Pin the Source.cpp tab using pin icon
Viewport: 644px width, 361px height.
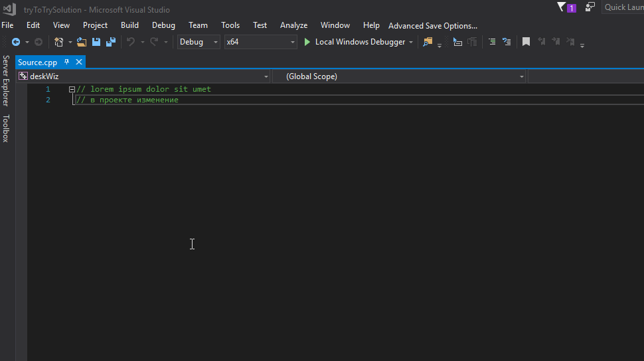click(66, 62)
